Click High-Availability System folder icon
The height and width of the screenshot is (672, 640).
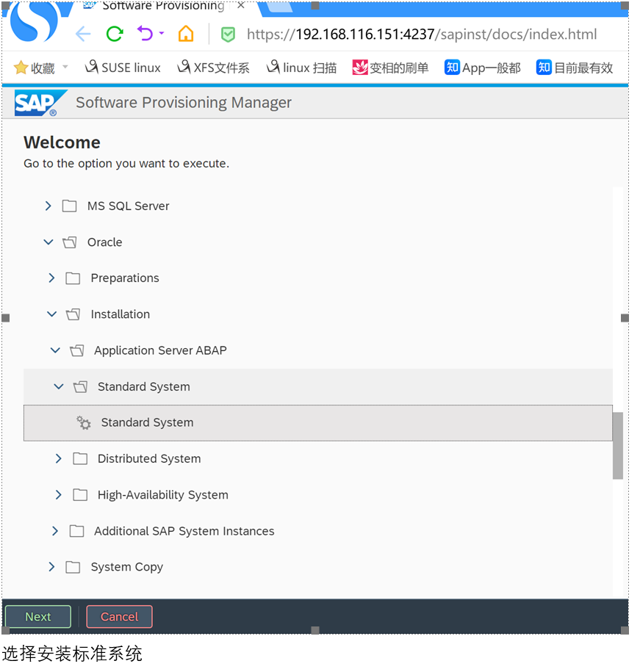point(80,495)
